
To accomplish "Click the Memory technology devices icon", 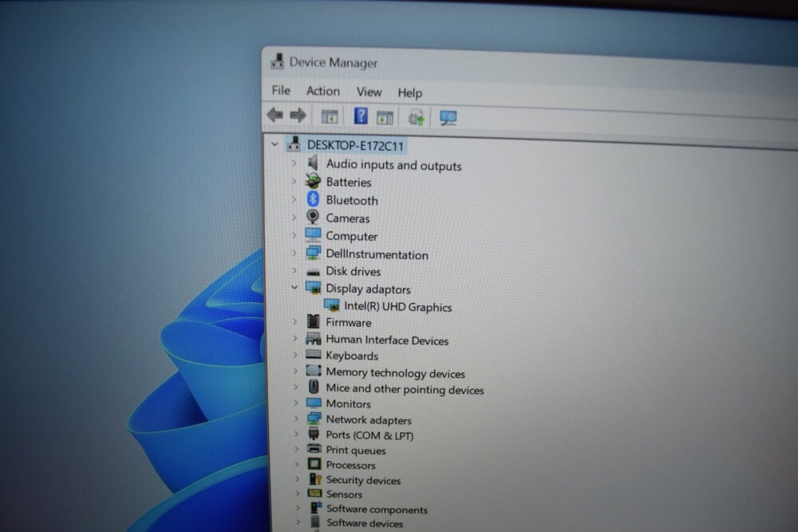I will pyautogui.click(x=314, y=370).
